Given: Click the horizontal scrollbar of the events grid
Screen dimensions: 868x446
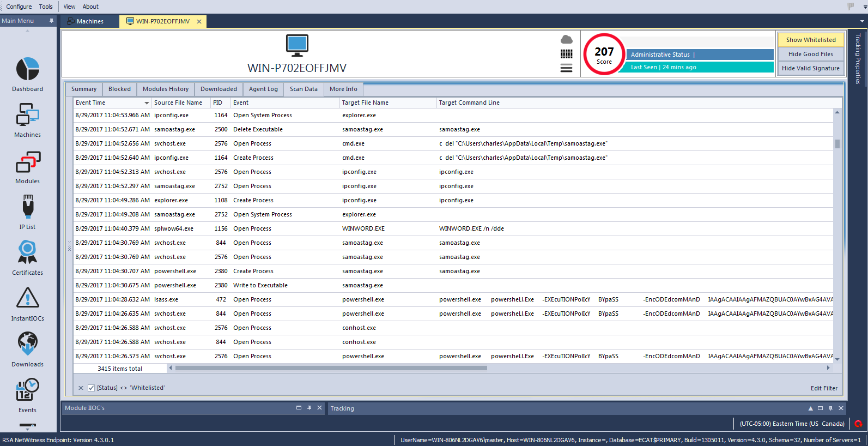Looking at the screenshot, I should [331, 368].
